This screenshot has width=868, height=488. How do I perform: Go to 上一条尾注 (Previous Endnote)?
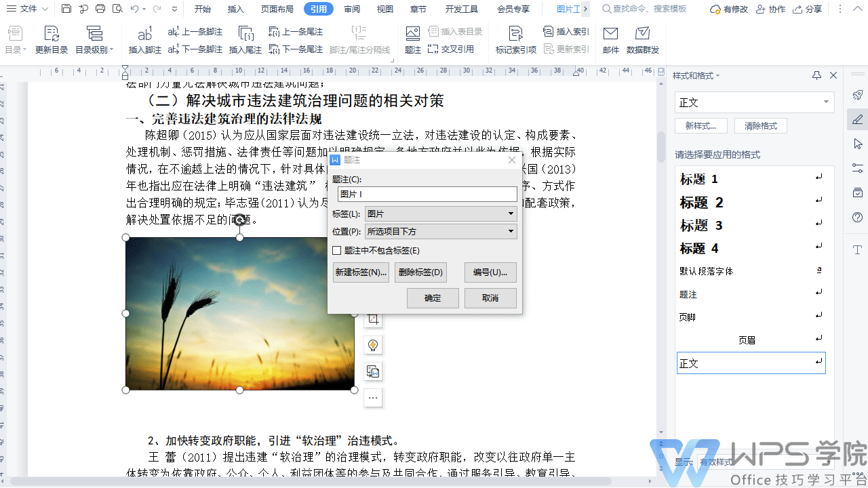point(296,32)
